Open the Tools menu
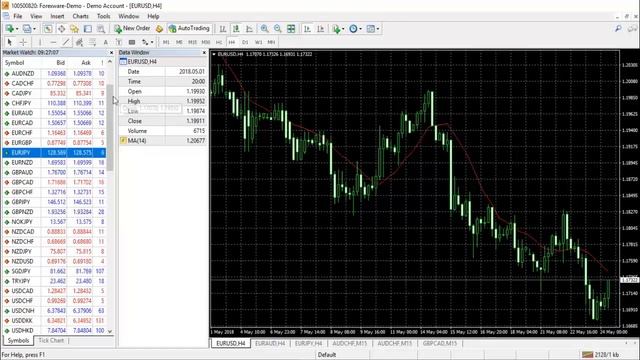This screenshot has height=360, width=640. (x=103, y=16)
